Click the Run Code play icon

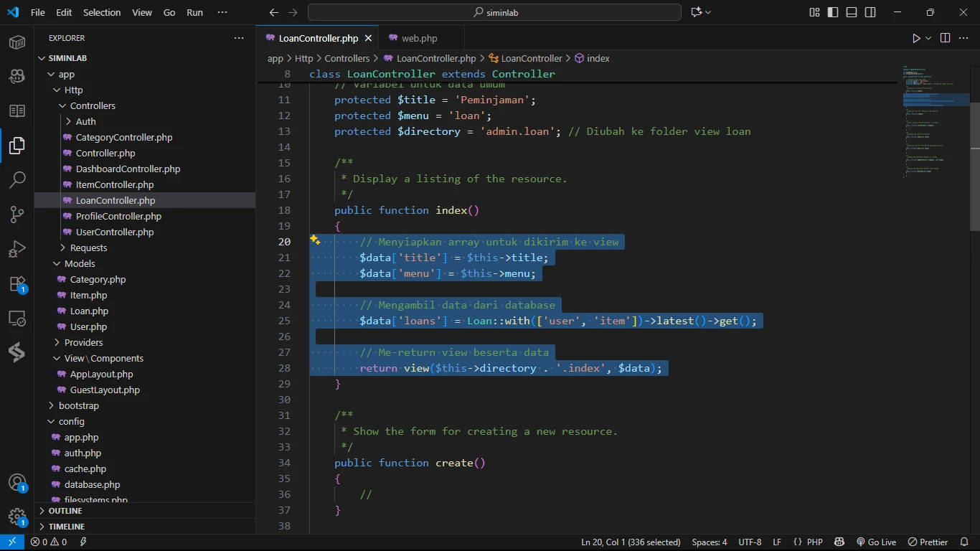point(916,38)
